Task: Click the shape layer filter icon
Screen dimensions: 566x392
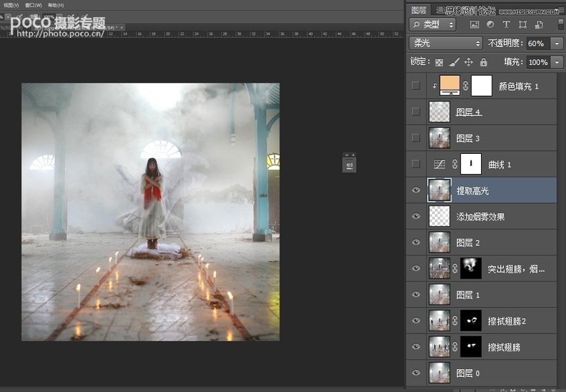Action: (523, 24)
